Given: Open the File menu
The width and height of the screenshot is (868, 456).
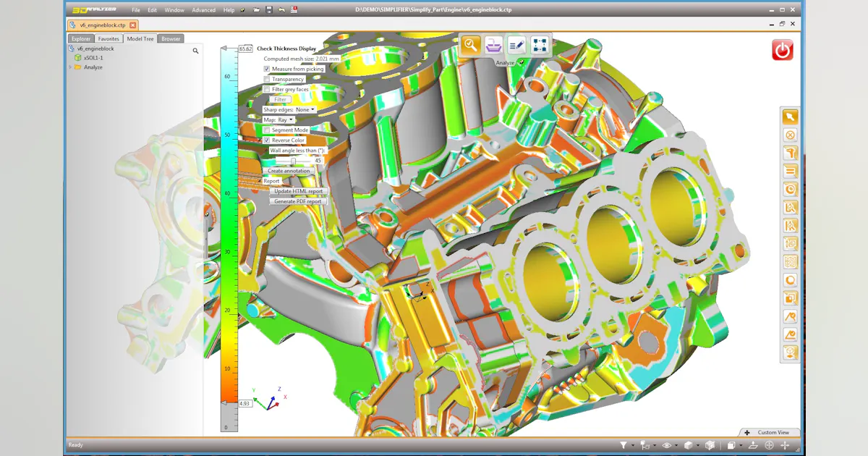Looking at the screenshot, I should [x=136, y=10].
